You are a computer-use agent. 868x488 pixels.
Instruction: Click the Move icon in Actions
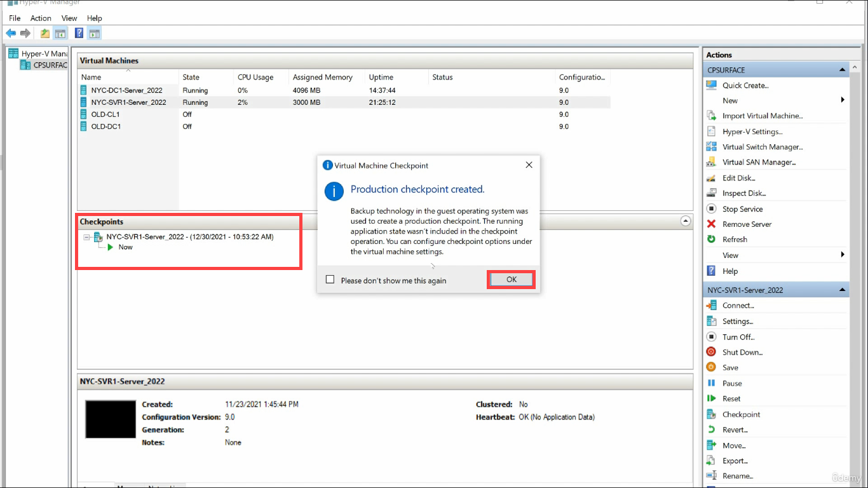(x=712, y=445)
